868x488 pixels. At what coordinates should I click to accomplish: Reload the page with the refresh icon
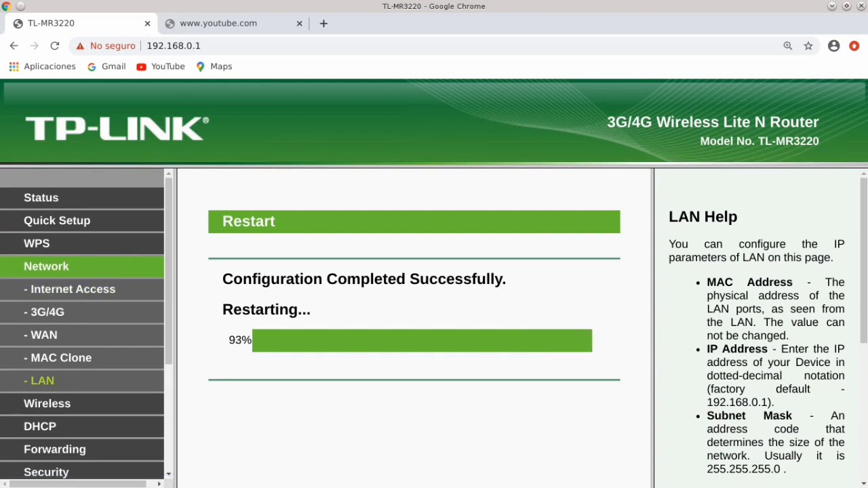(55, 45)
